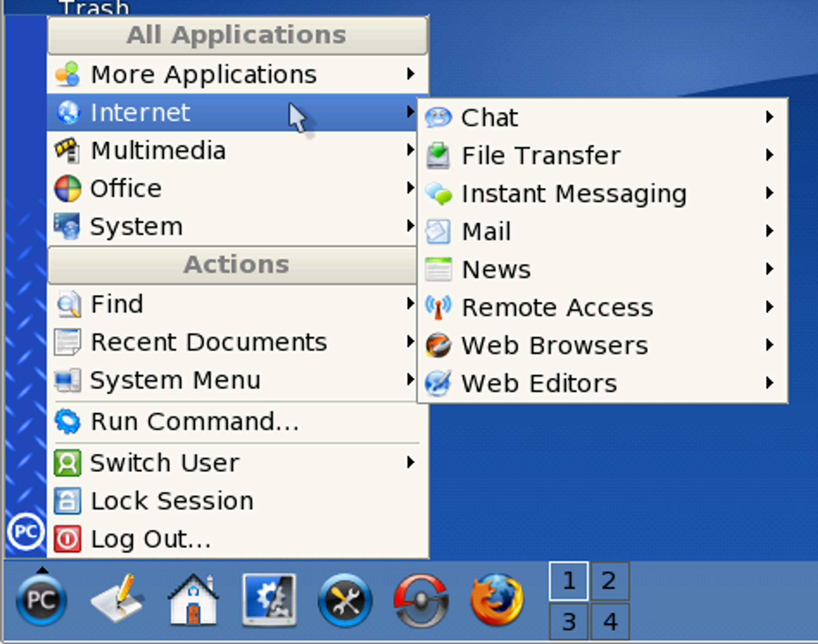Expand the Office submenu arrow
Screen dimensions: 818x644
pyautogui.click(x=410, y=188)
